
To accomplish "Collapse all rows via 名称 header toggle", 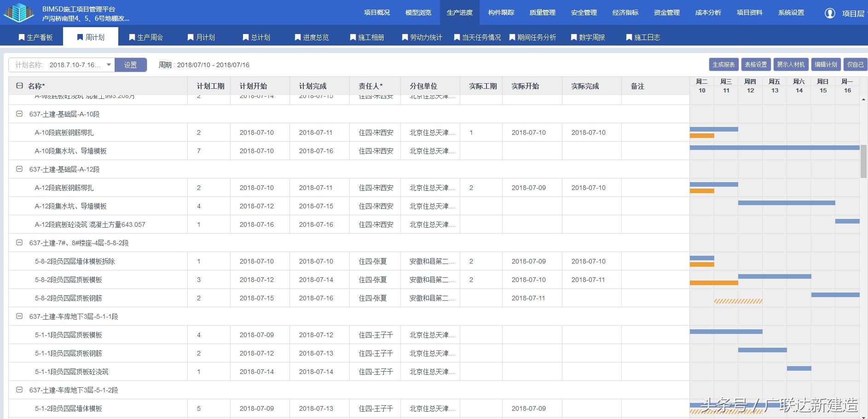I will pos(19,86).
